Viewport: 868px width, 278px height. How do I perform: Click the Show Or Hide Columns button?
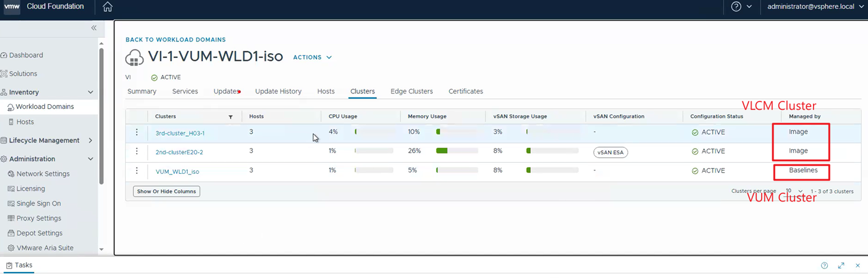[x=167, y=192]
